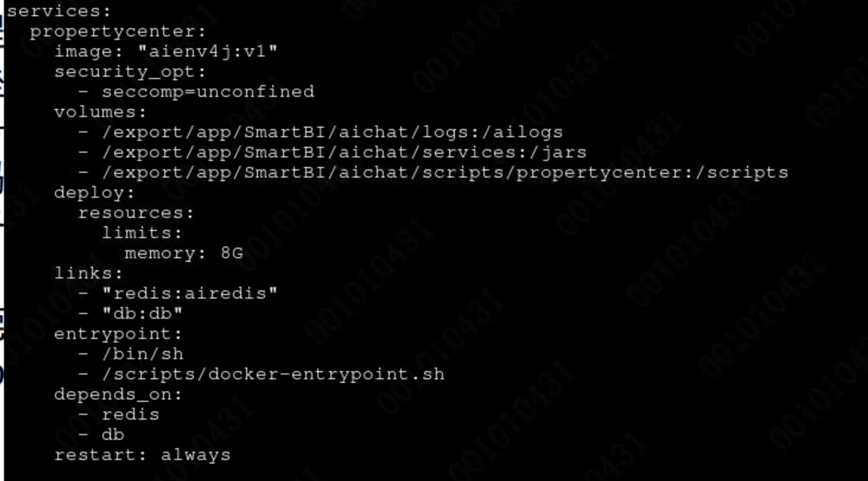The height and width of the screenshot is (481, 868).
Task: Click the "services:" line at the top
Action: coord(59,11)
